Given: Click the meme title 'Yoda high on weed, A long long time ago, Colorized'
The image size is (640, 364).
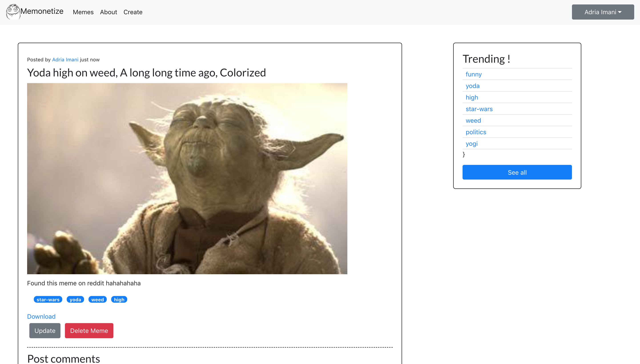Looking at the screenshot, I should pyautogui.click(x=146, y=72).
